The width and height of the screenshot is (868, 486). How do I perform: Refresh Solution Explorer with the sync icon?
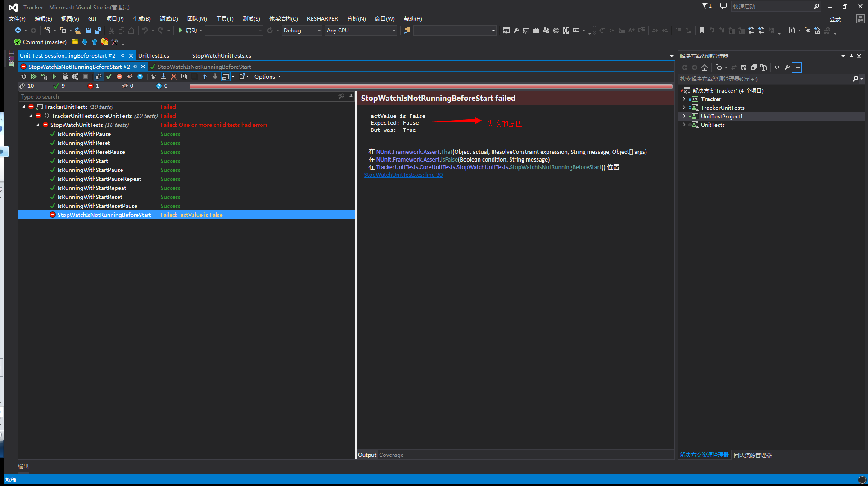[744, 67]
